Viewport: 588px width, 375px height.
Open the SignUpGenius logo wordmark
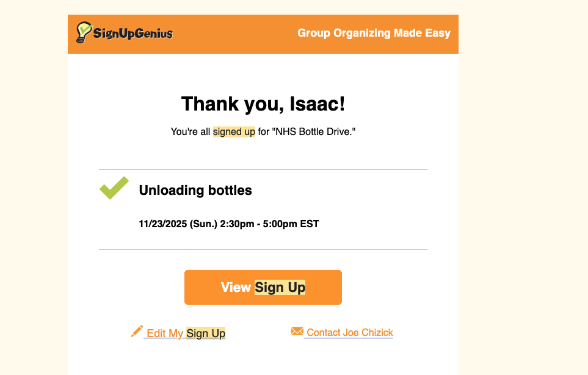pos(133,34)
